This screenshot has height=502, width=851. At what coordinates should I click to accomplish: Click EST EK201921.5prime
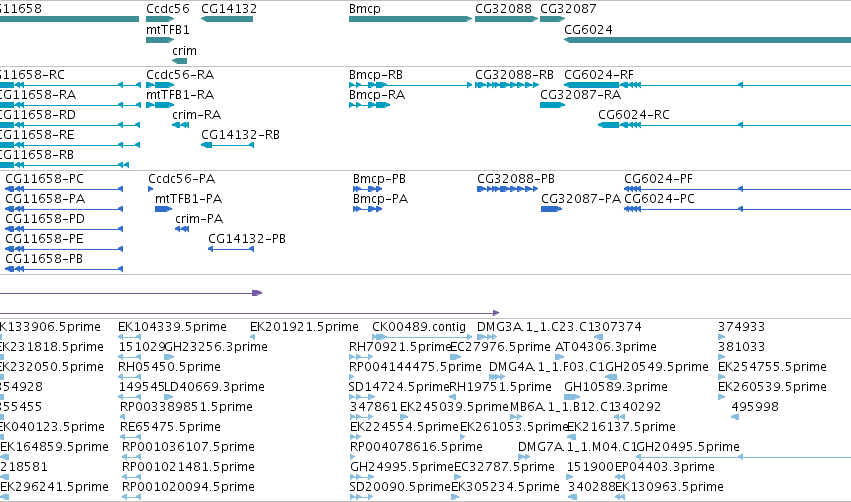pos(304,327)
